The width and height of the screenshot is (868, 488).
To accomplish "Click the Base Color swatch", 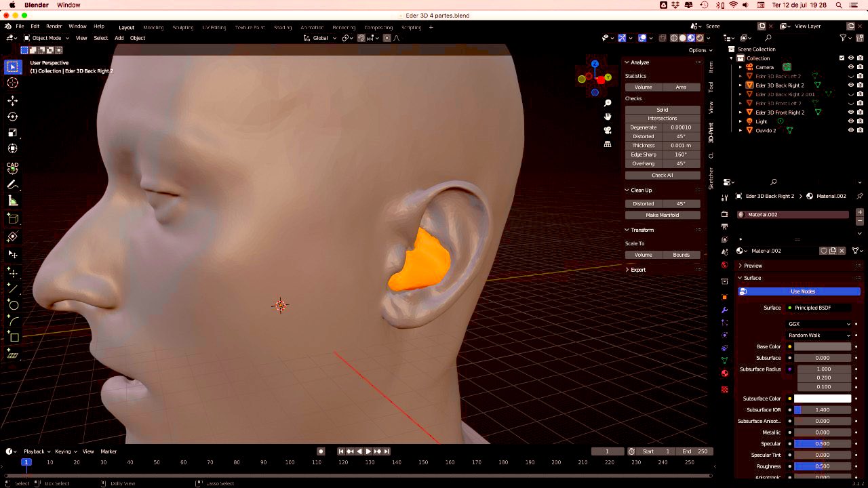I will [823, 346].
